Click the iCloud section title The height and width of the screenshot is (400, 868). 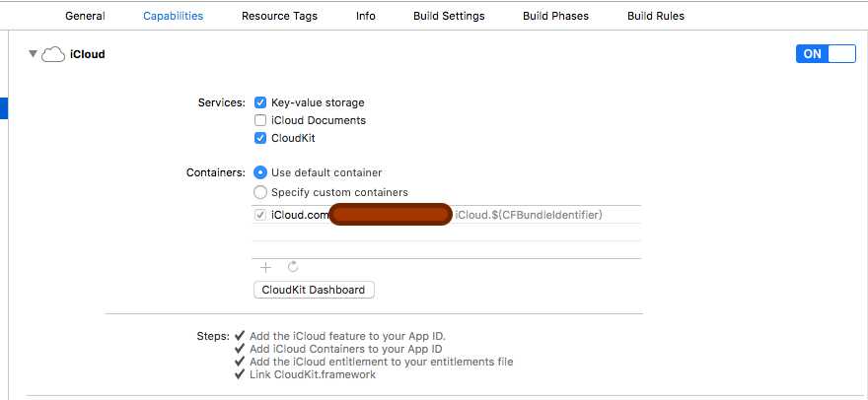click(x=88, y=54)
